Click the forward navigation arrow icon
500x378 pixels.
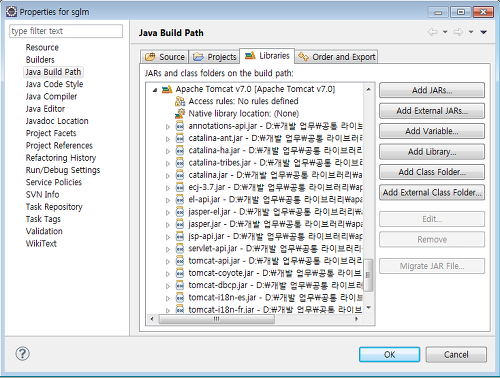(458, 32)
